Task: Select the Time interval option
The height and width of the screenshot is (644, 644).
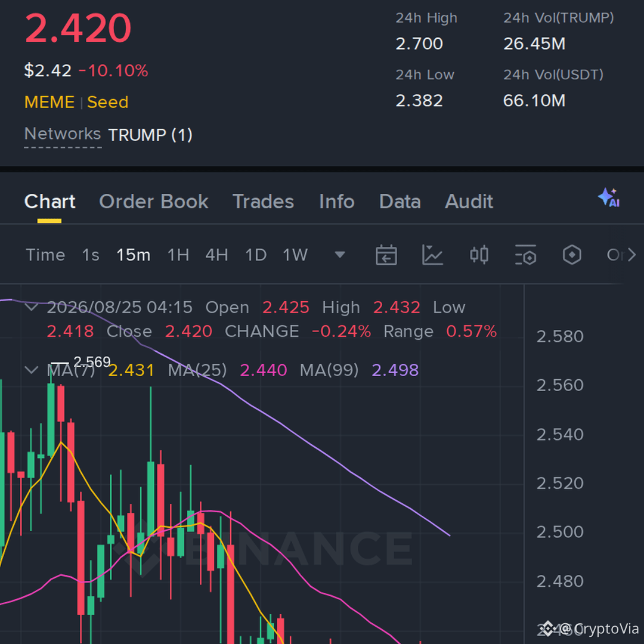Action: [x=45, y=255]
